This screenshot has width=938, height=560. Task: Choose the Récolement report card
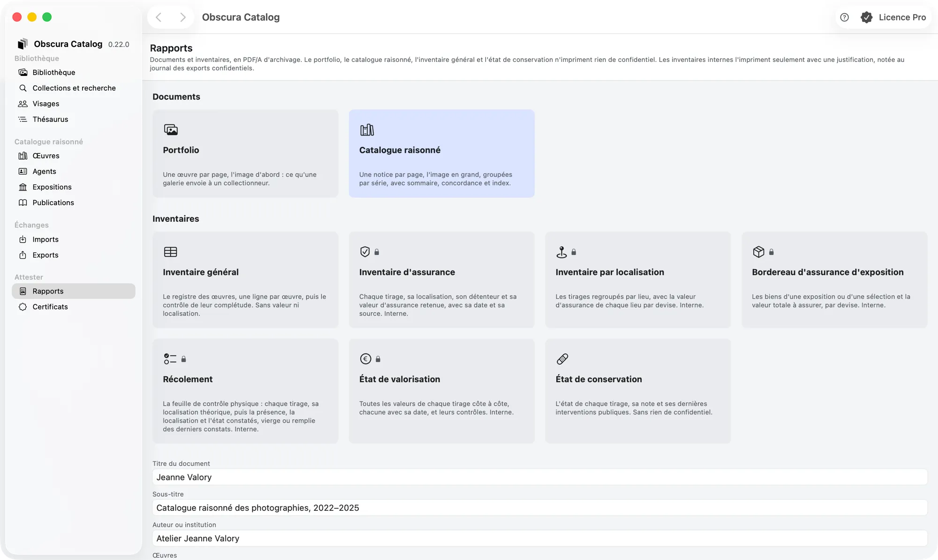click(245, 391)
